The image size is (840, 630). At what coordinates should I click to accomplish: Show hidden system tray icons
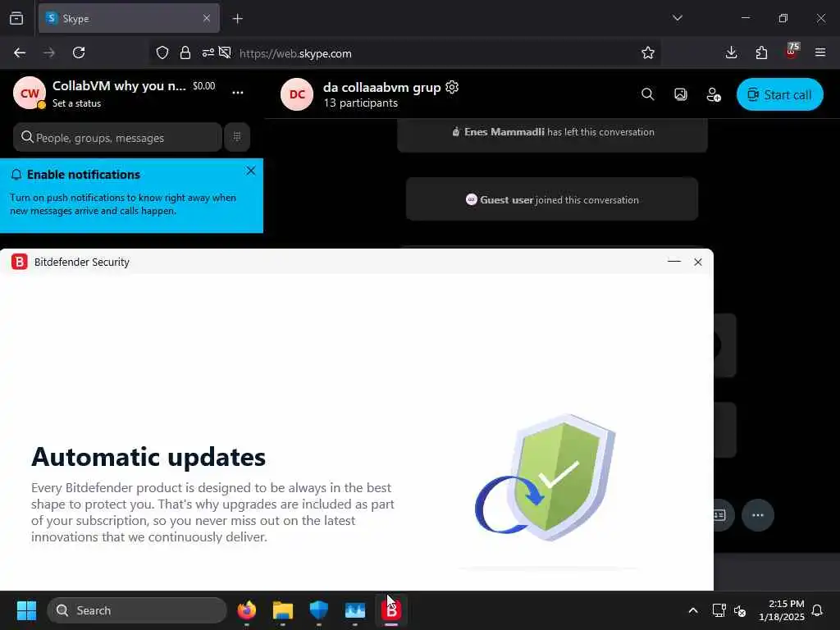692,610
